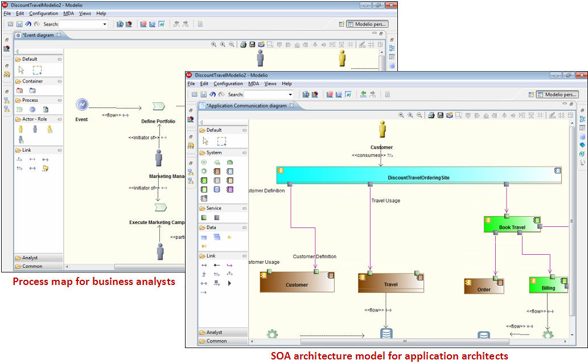Open Configuration menu in front window
Screen dimensions: 588x364
[228, 84]
